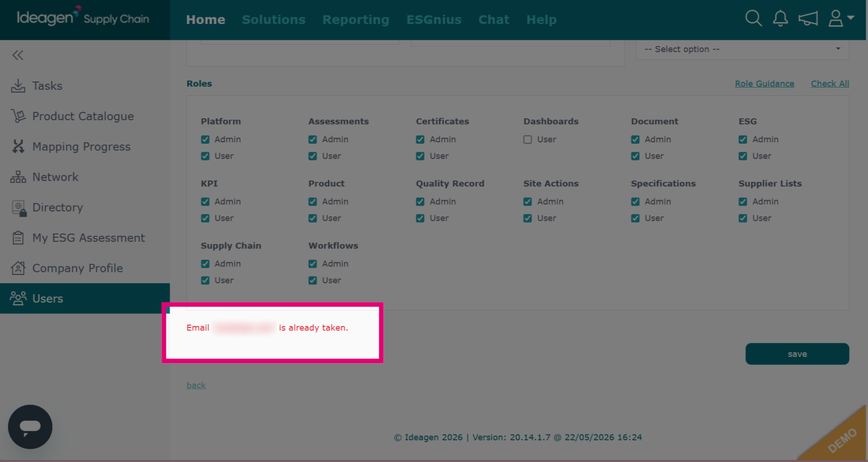Click the save button

point(797,354)
